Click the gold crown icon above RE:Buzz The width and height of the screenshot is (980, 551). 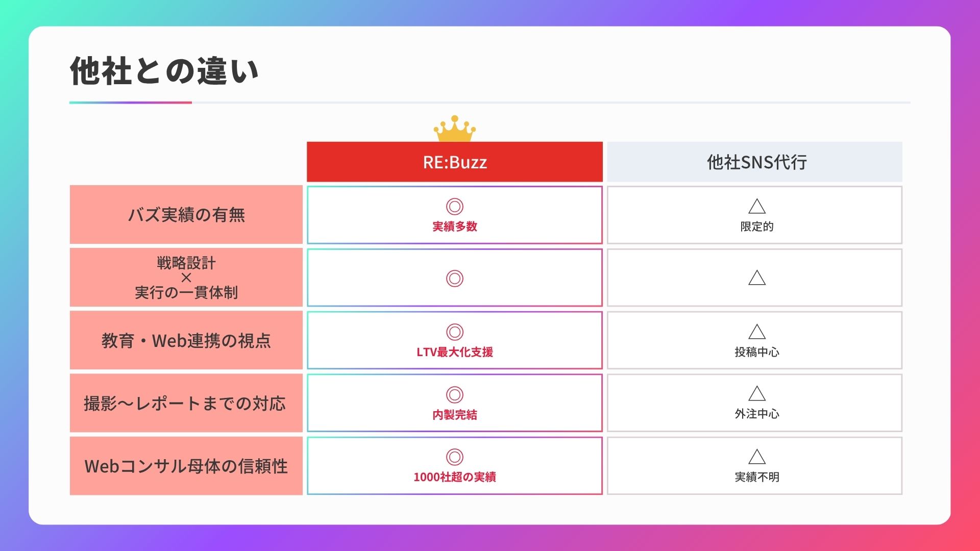(x=454, y=129)
